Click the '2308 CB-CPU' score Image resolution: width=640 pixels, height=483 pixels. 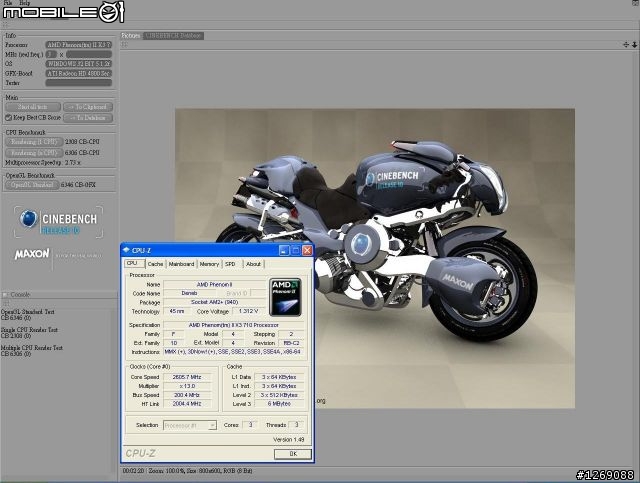tap(82, 142)
